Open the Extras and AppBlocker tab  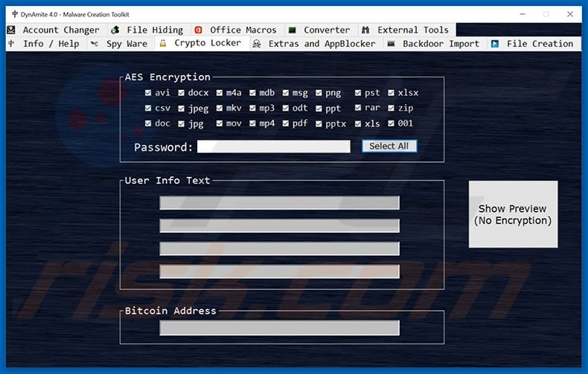coord(316,44)
